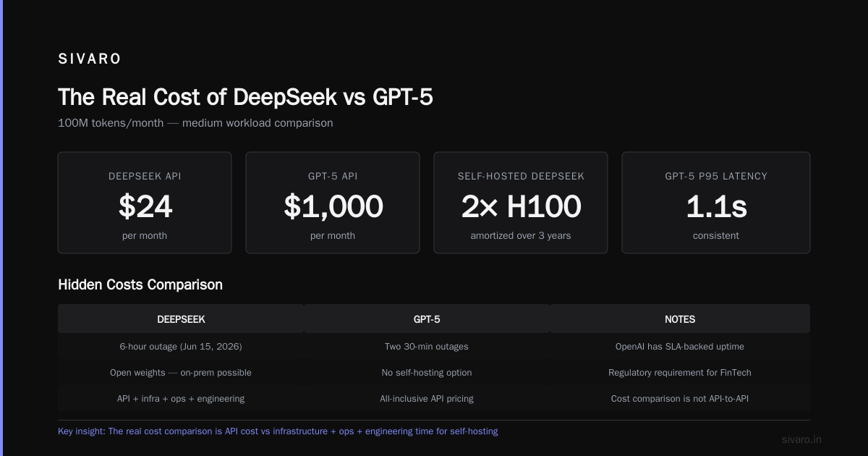Select the title The Real Cost of DeepSeek vs GPT-5

click(x=245, y=97)
